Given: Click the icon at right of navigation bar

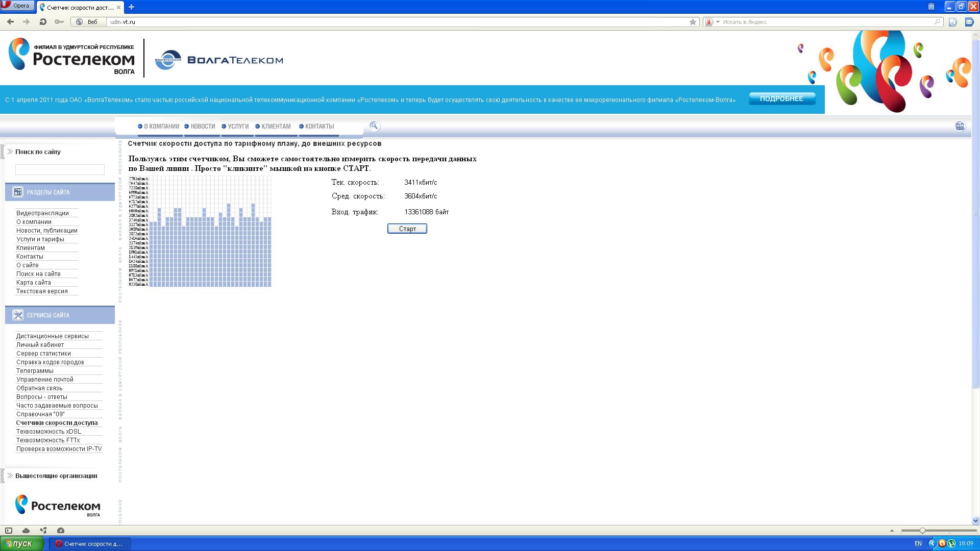Looking at the screenshot, I should tap(960, 126).
